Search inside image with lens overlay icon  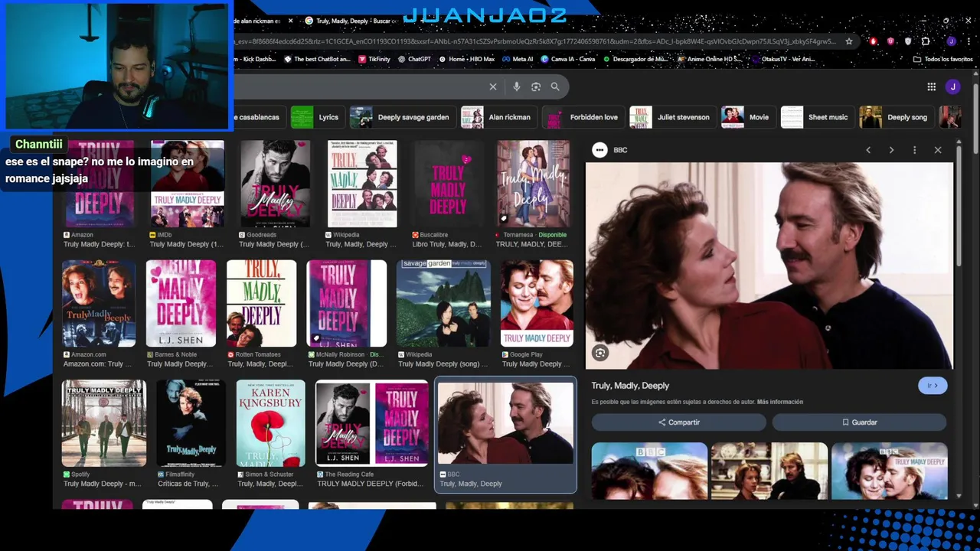tap(600, 353)
